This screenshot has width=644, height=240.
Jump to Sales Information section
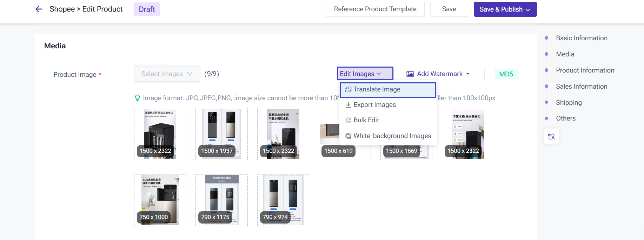(581, 87)
